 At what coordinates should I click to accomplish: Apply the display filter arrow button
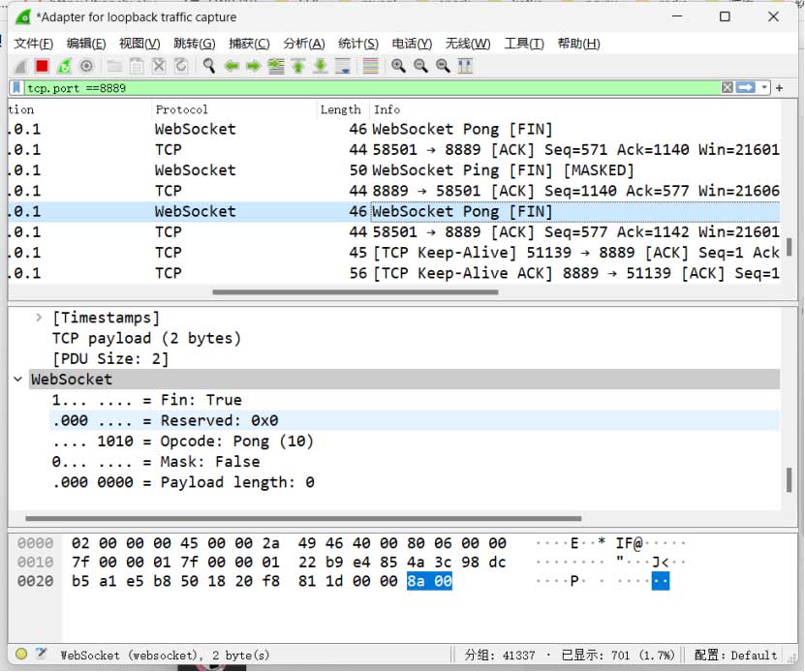[x=746, y=88]
